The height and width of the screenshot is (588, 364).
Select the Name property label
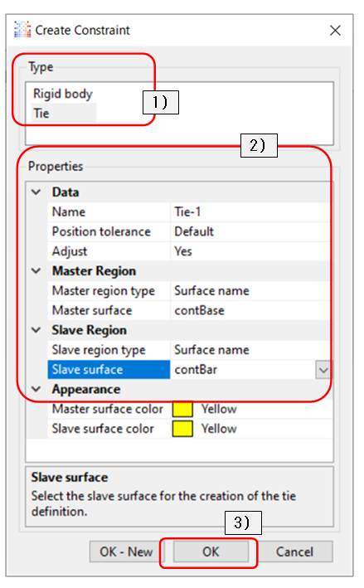[x=69, y=211]
